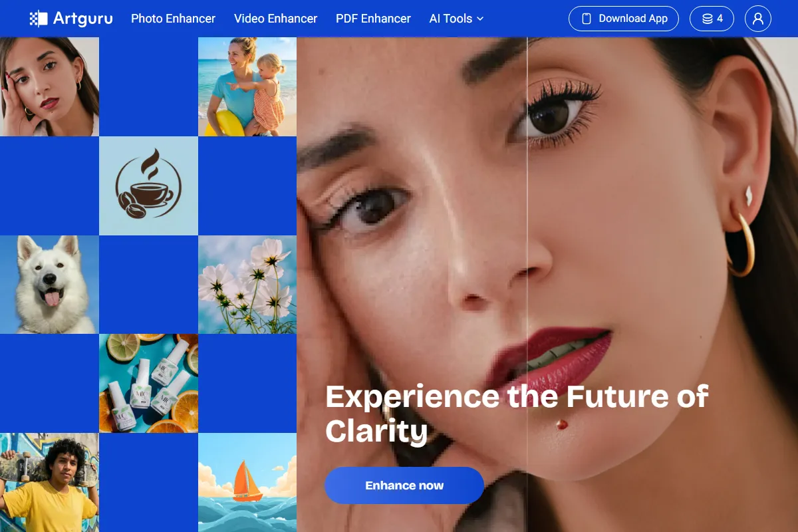This screenshot has height=532, width=798.
Task: Choose the skateboarder in yellow shirt thumbnail
Action: coord(49,482)
